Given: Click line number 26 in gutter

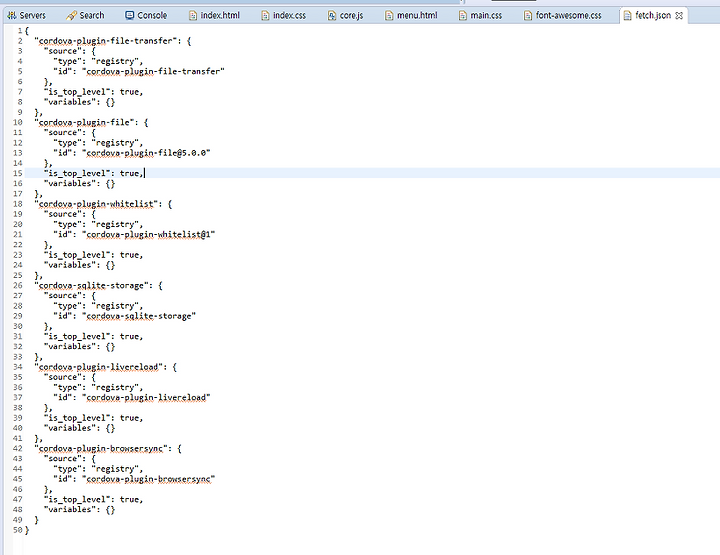Looking at the screenshot, I should click(x=17, y=286).
